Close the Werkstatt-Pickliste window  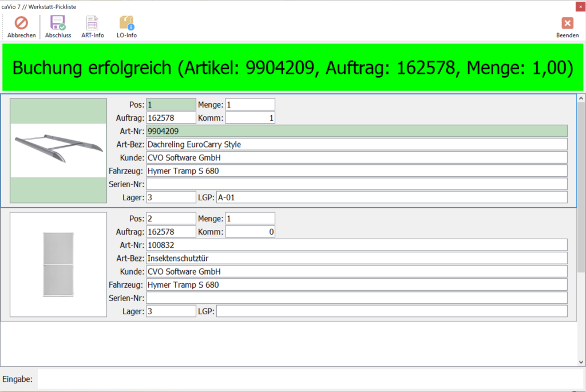580,6
